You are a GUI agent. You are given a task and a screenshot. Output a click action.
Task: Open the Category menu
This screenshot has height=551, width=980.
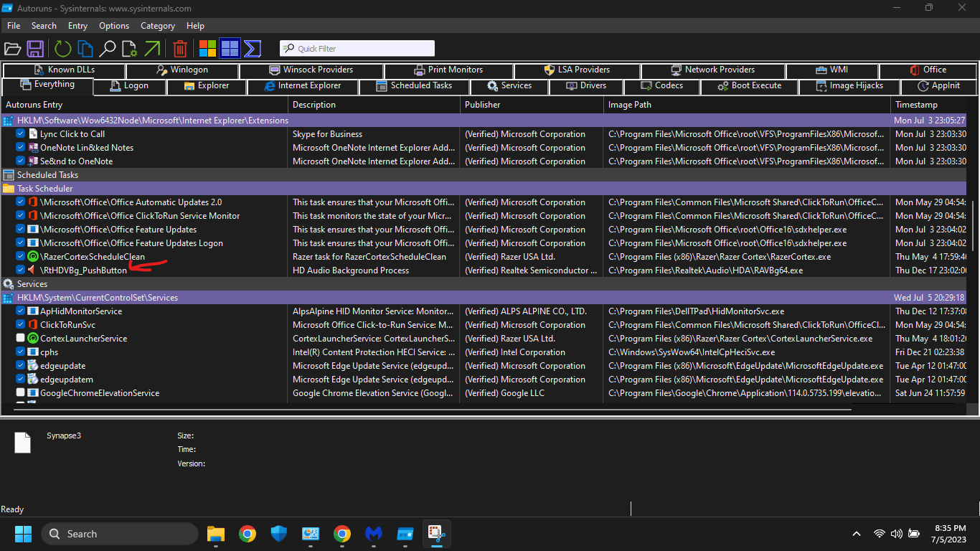pyautogui.click(x=158, y=26)
